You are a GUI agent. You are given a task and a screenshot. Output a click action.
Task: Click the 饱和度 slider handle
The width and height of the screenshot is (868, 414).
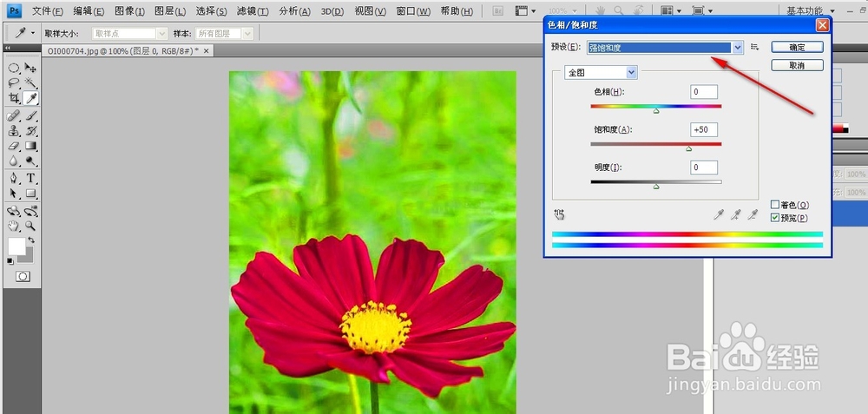pos(688,149)
